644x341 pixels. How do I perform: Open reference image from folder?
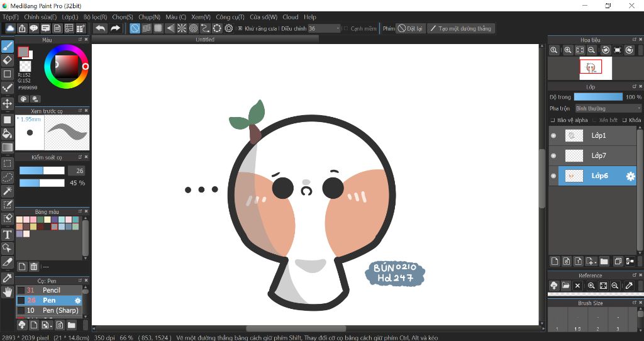click(x=565, y=286)
